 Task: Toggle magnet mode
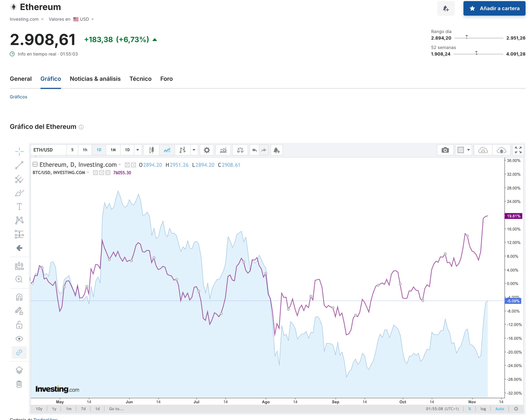(x=19, y=297)
